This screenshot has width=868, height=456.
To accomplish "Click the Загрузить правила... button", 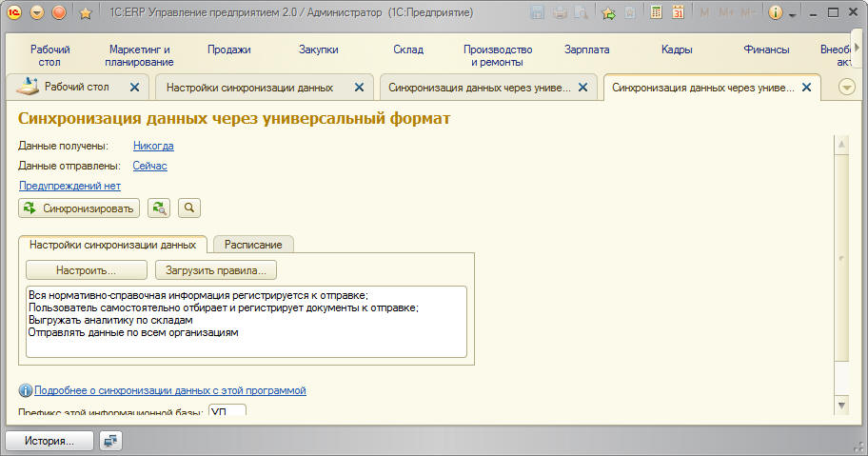I will [x=216, y=269].
